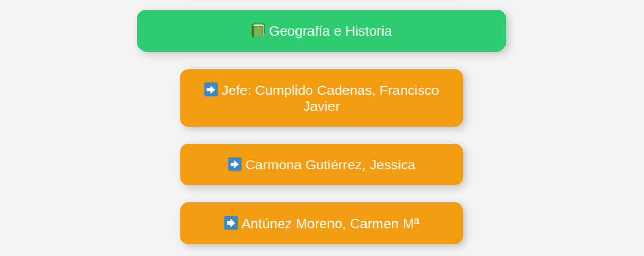Click the arrow icon before Antúnez Moreno

point(231,223)
